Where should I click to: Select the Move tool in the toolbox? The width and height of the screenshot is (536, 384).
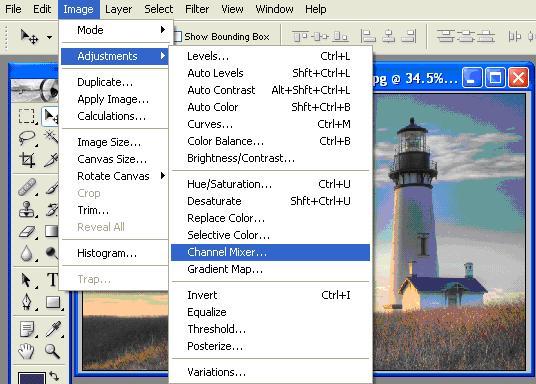click(x=51, y=116)
